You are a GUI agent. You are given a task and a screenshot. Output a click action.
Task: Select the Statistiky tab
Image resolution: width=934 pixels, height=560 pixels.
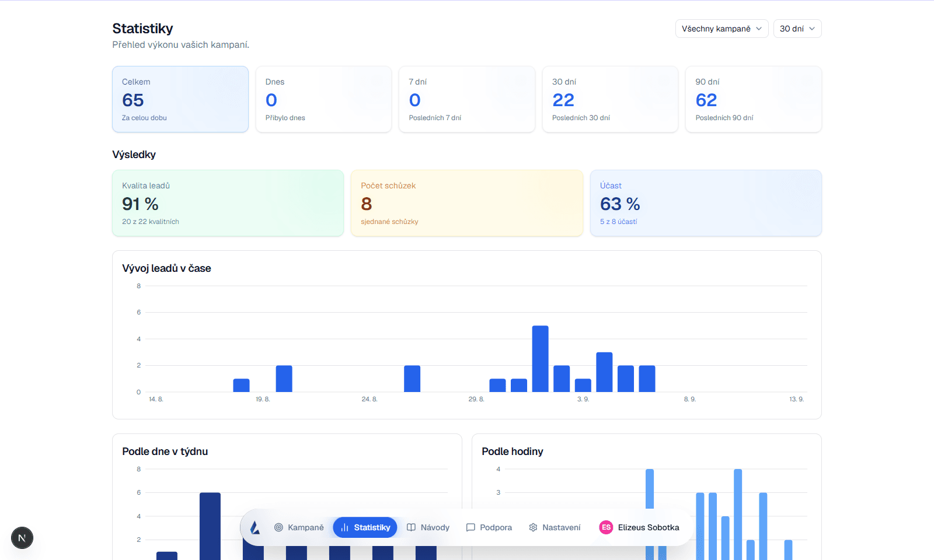pos(365,527)
